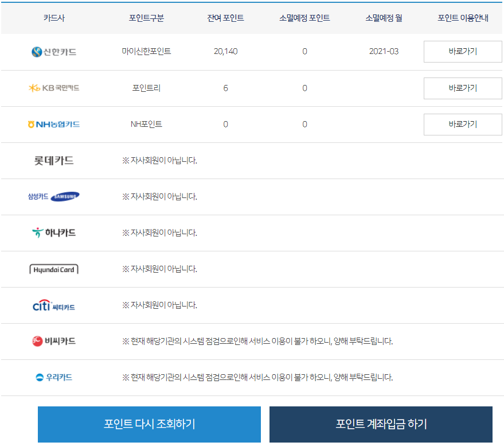The width and height of the screenshot is (504, 446).
Task: Open 바로가기 for the KB국민카드 row
Action: pos(463,88)
